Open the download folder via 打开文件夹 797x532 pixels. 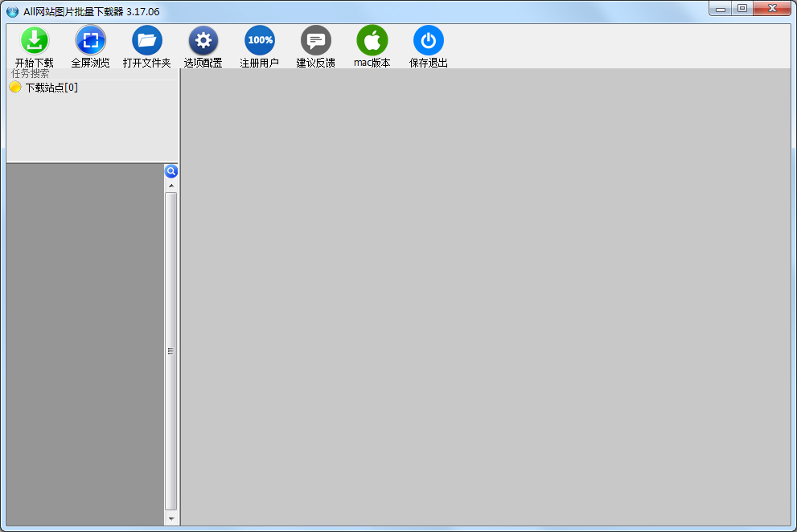click(x=146, y=41)
